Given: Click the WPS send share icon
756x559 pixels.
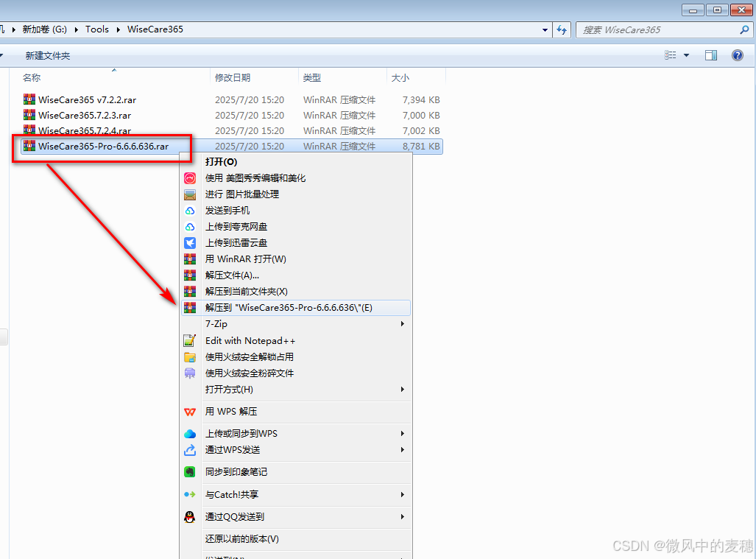Looking at the screenshot, I should 190,450.
